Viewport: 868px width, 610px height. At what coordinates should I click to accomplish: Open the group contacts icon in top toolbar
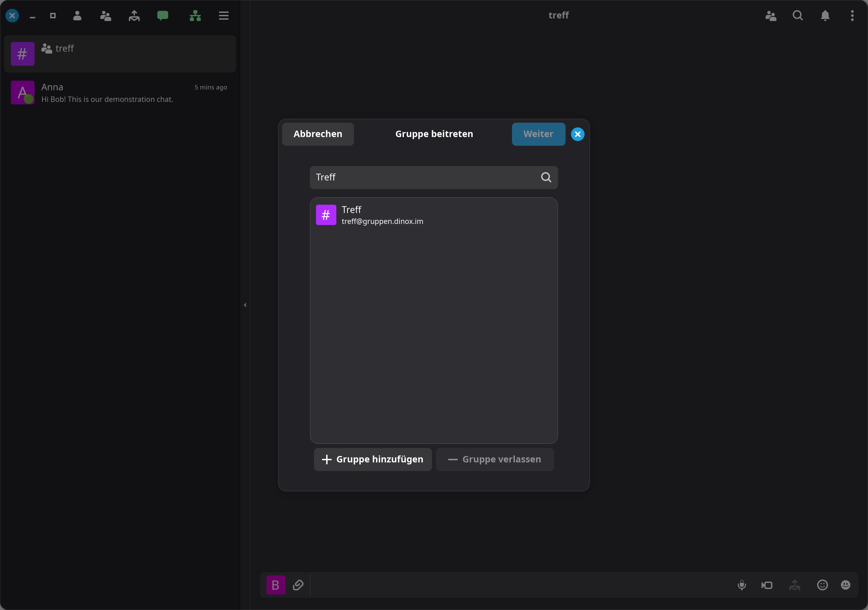coord(105,16)
